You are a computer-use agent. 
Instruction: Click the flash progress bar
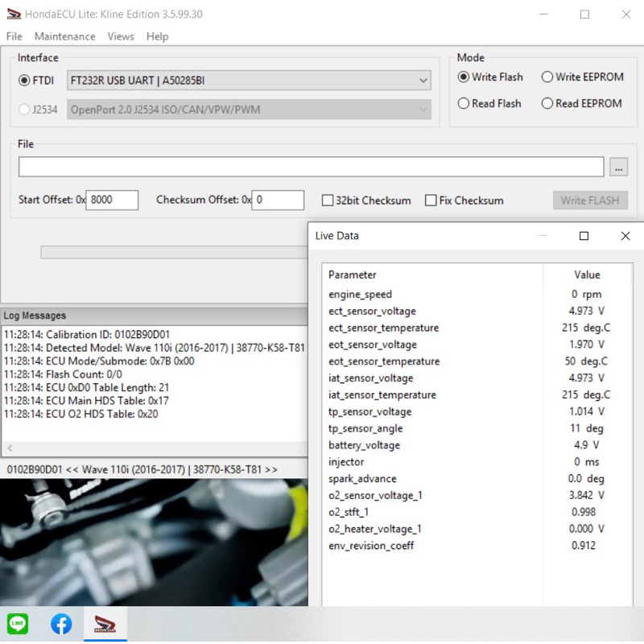click(x=174, y=252)
